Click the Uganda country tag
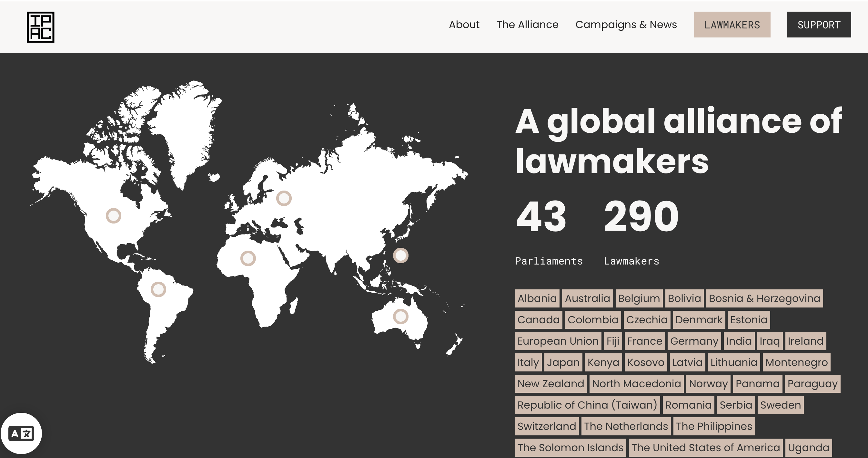868x458 pixels. coord(808,447)
